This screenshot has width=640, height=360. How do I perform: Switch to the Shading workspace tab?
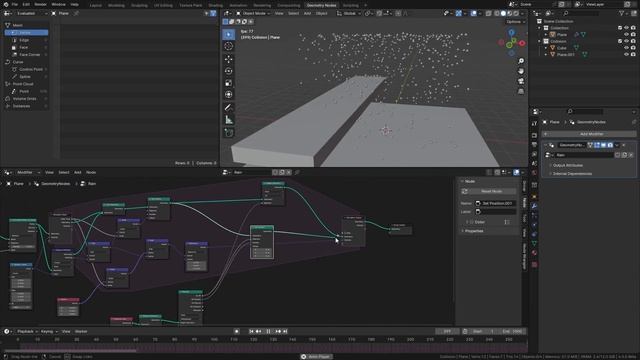tap(216, 5)
